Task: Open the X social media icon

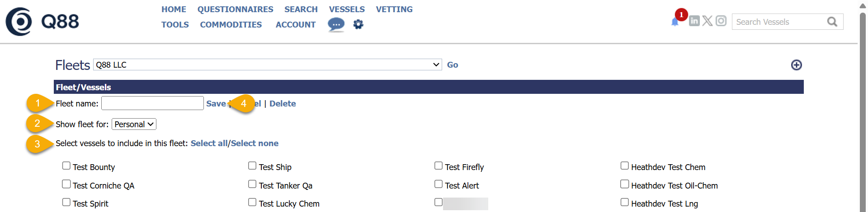Action: tap(708, 21)
